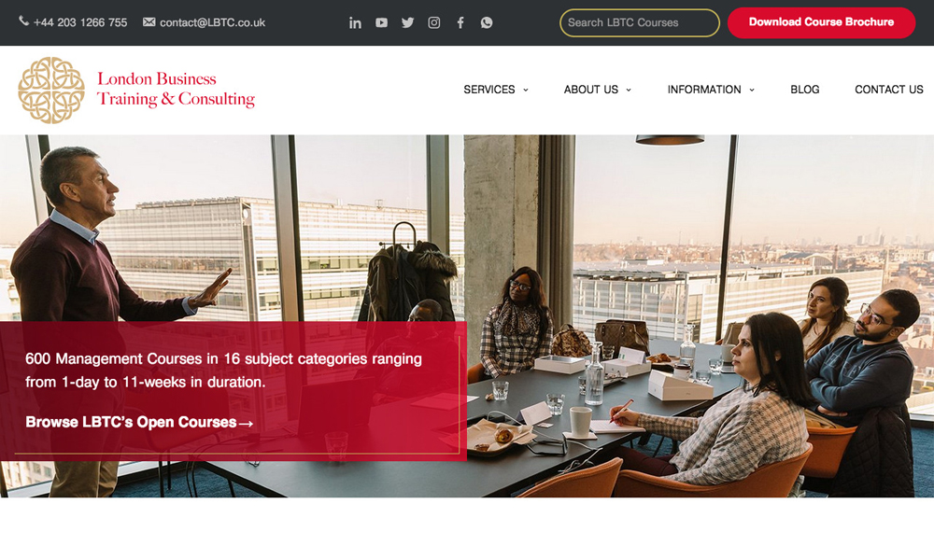
Task: Click the +44 203 1266 755 phone number
Action: click(80, 22)
